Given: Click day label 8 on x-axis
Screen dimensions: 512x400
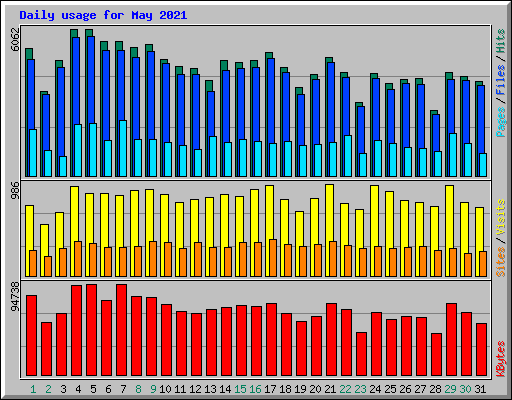Looking at the screenshot, I should point(138,389).
